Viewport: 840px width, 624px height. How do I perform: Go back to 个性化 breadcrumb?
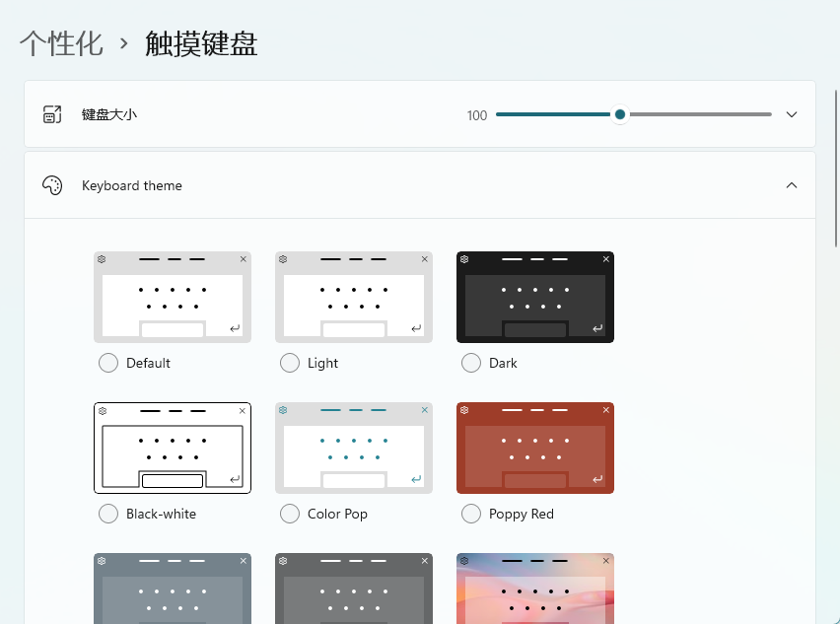coord(61,43)
